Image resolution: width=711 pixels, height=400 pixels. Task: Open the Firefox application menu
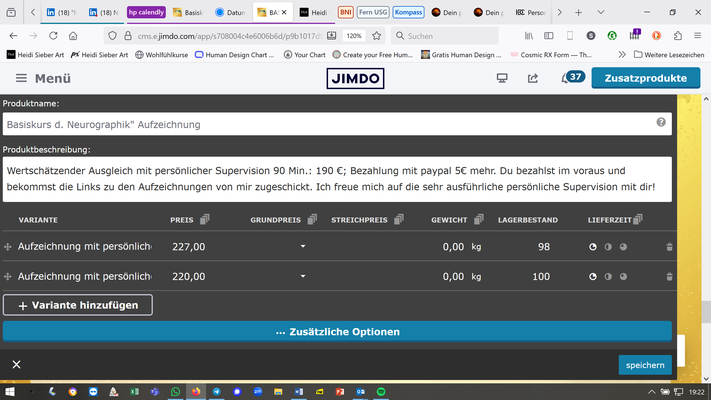697,35
